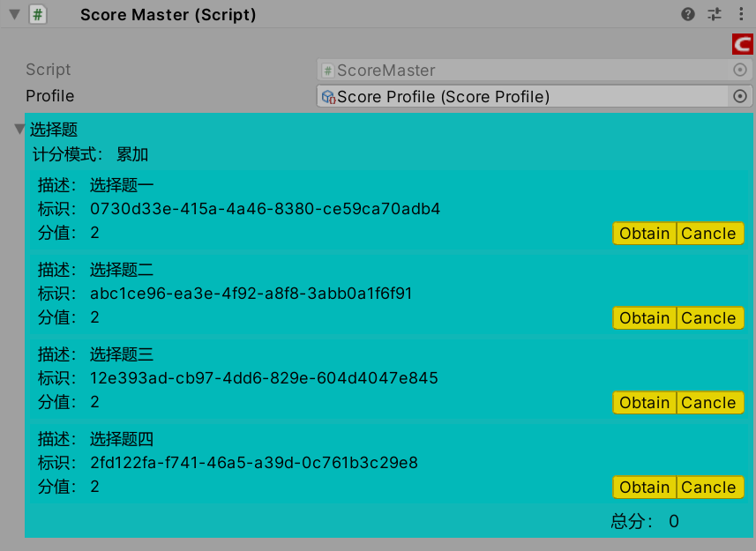Click the Score Profile asset icon
This screenshot has width=756, height=551.
pyautogui.click(x=326, y=96)
